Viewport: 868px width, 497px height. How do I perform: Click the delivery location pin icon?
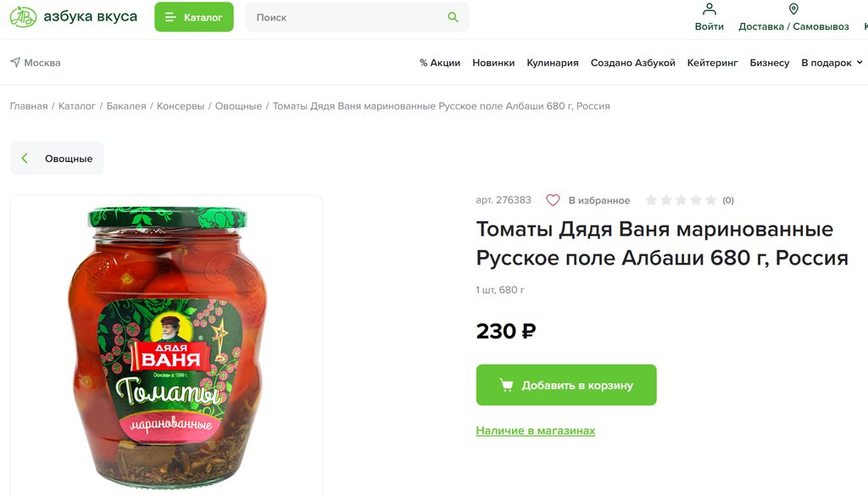pyautogui.click(x=793, y=9)
